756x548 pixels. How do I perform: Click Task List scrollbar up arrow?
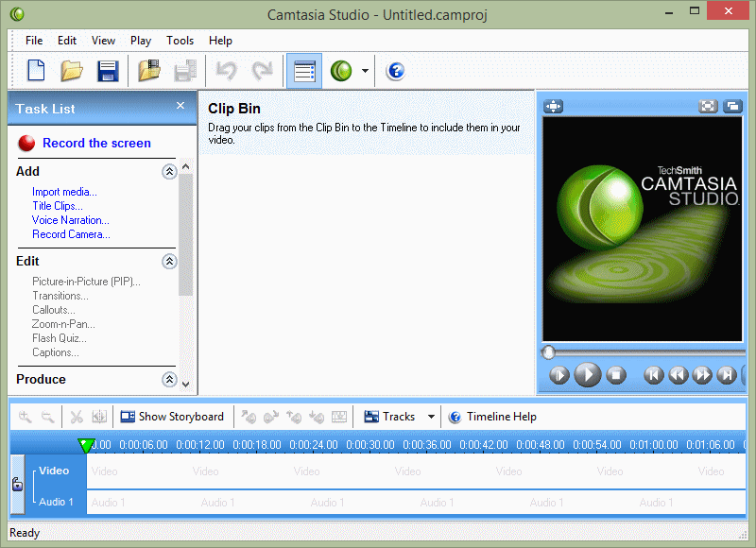pyautogui.click(x=185, y=166)
